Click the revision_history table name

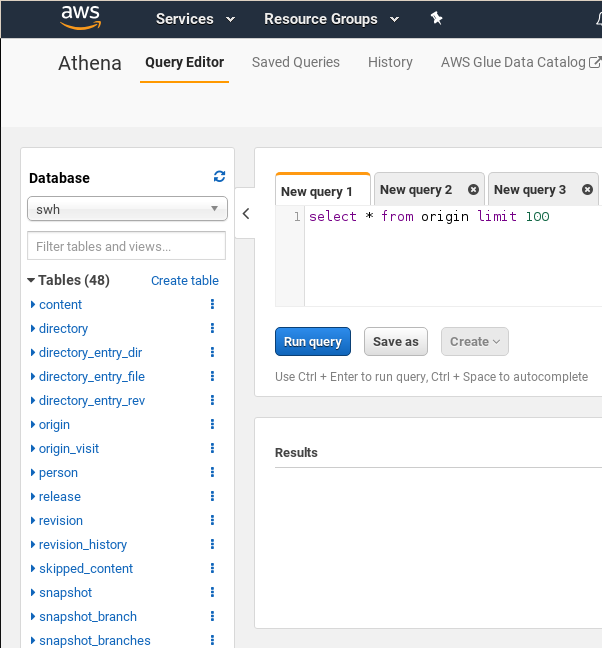tap(83, 545)
